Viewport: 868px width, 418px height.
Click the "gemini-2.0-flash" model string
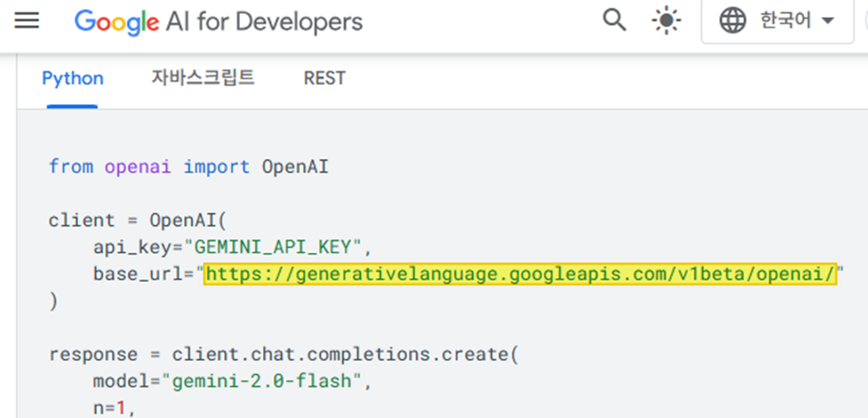(262, 382)
